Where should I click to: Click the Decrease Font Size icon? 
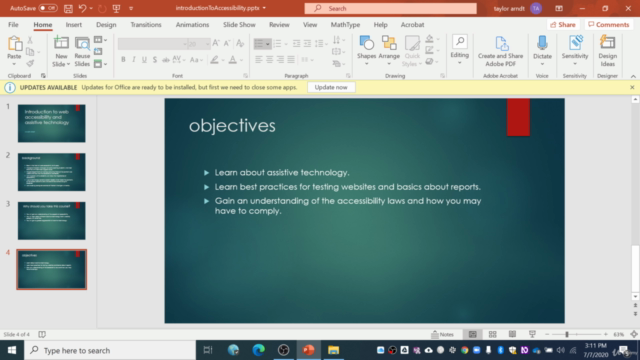click(227, 43)
